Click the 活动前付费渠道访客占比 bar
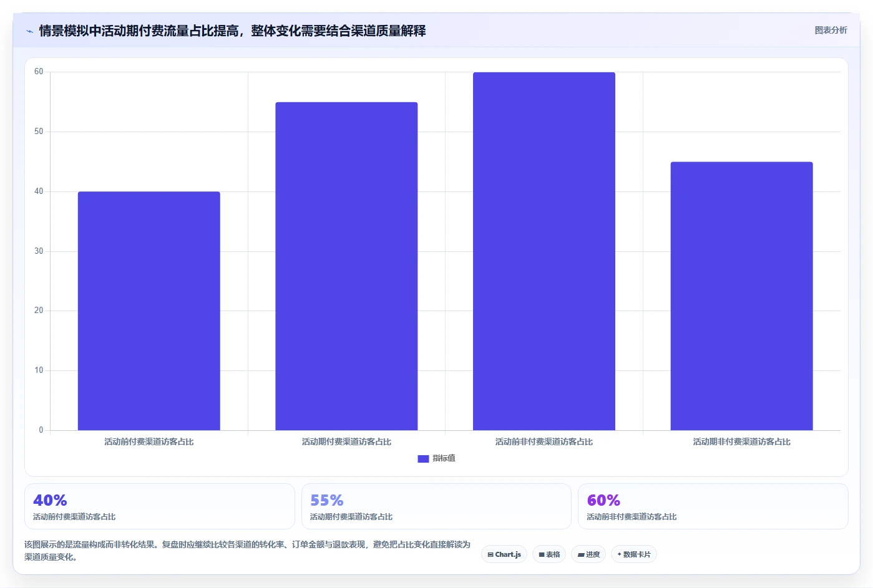 (149, 311)
